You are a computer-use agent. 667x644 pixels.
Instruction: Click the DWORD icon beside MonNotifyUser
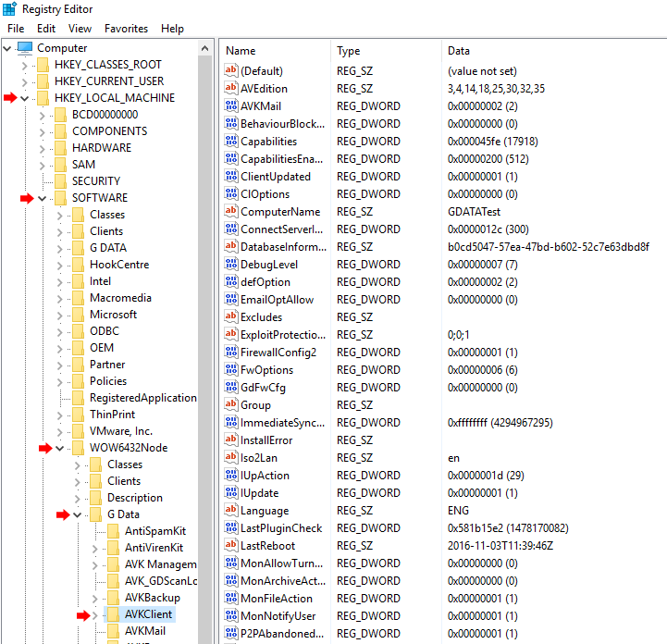click(x=231, y=616)
